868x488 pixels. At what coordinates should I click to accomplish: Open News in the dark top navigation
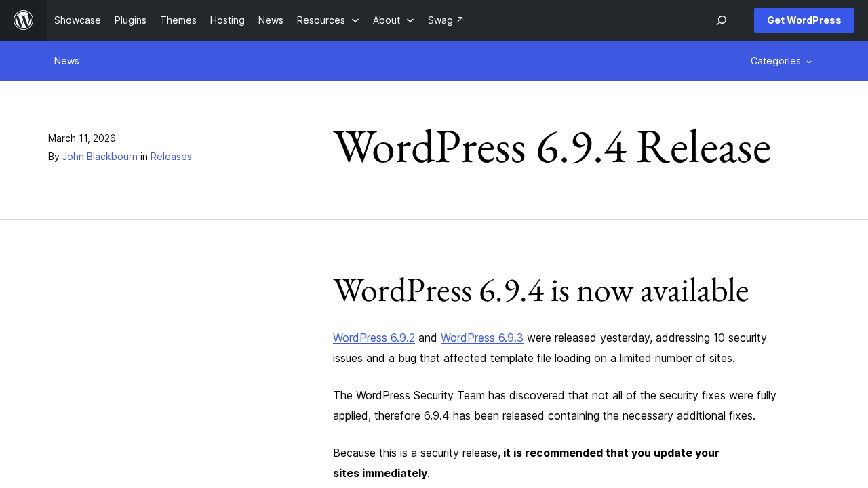point(271,20)
